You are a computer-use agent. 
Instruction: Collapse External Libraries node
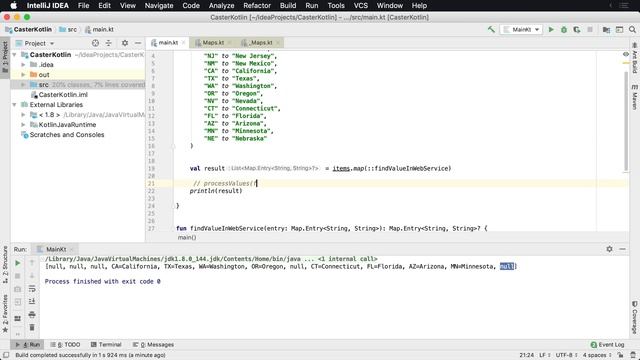pos(15,104)
